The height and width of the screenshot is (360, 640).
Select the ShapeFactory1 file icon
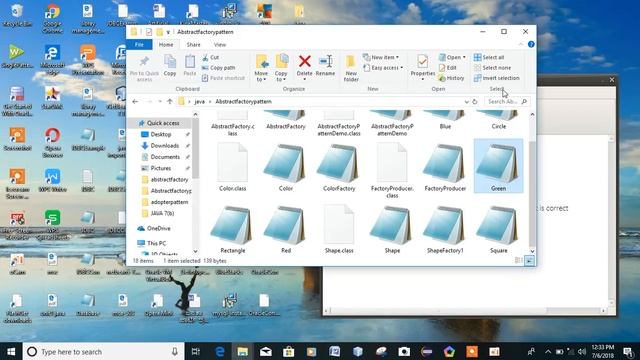(445, 225)
